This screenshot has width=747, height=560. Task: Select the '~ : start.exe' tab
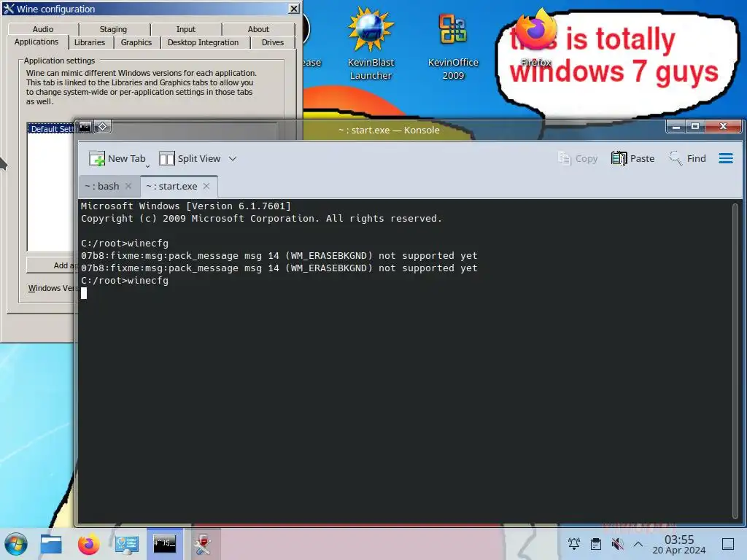click(x=179, y=186)
